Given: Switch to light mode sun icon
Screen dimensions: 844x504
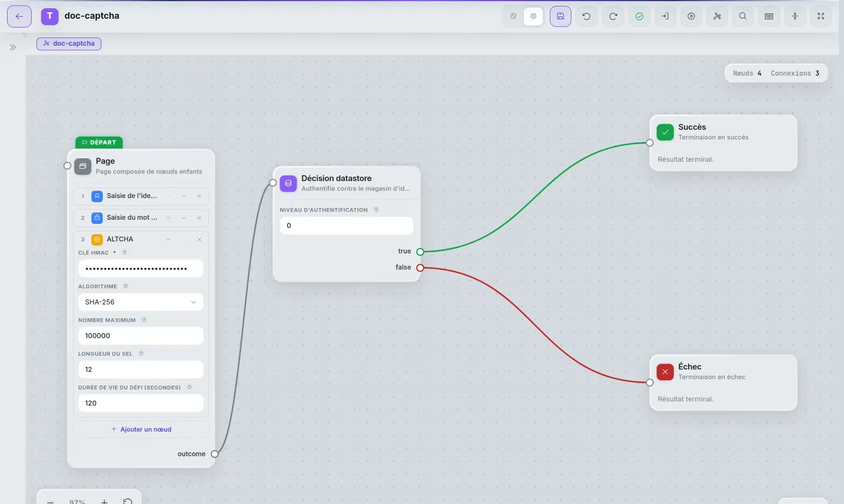Looking at the screenshot, I should 533,16.
